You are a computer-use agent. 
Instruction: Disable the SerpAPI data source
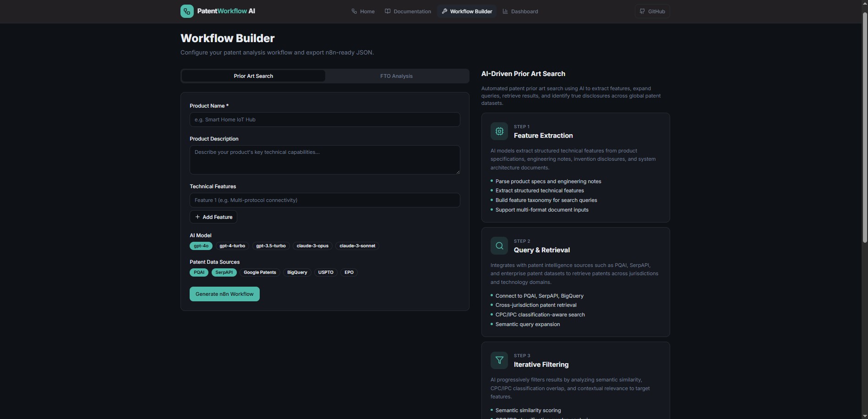(224, 272)
